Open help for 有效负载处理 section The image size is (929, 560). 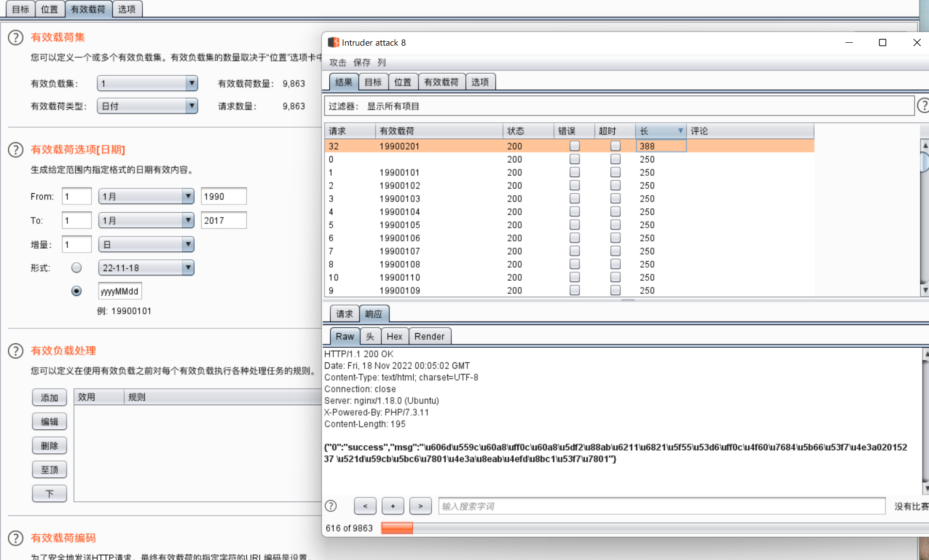pyautogui.click(x=16, y=351)
